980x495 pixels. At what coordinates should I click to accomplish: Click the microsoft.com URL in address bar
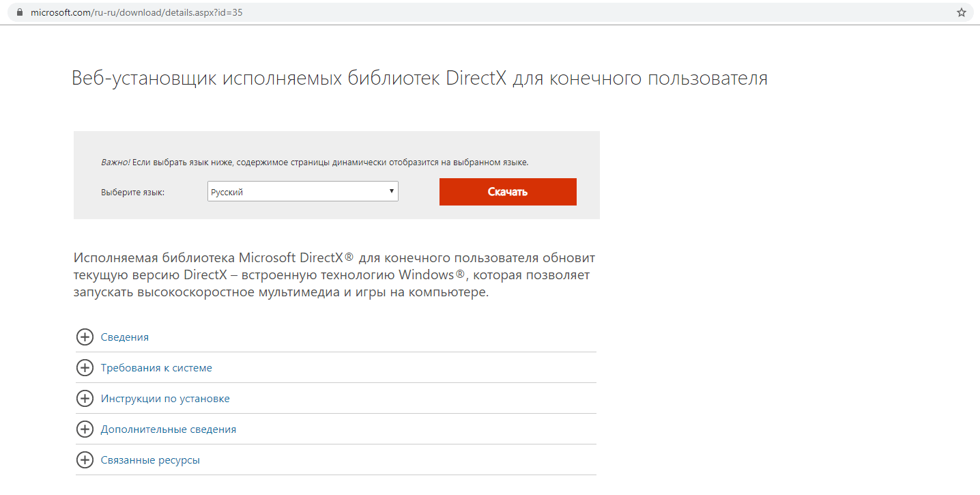pos(136,12)
